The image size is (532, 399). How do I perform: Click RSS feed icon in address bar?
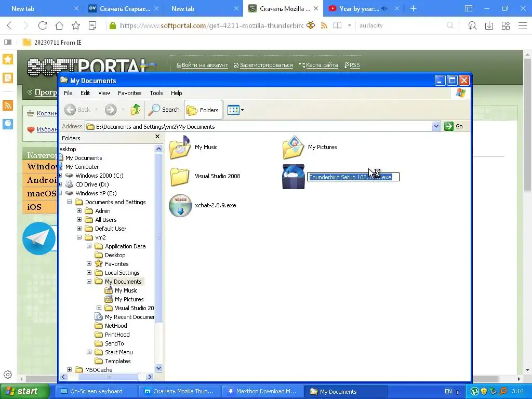(324, 25)
